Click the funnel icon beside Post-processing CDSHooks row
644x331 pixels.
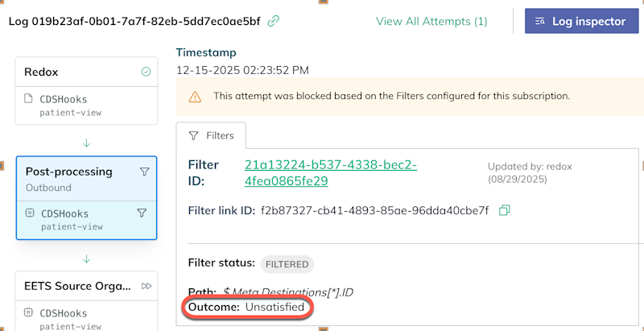pos(142,213)
